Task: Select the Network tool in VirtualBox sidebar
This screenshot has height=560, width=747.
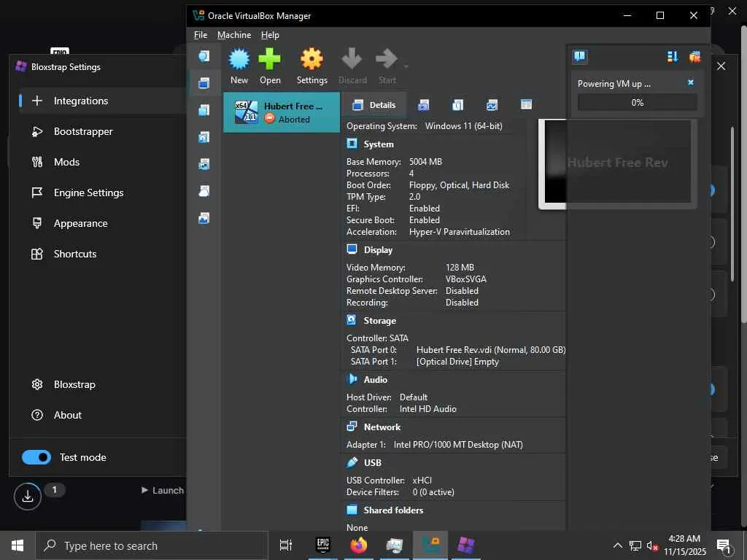Action: click(x=204, y=164)
